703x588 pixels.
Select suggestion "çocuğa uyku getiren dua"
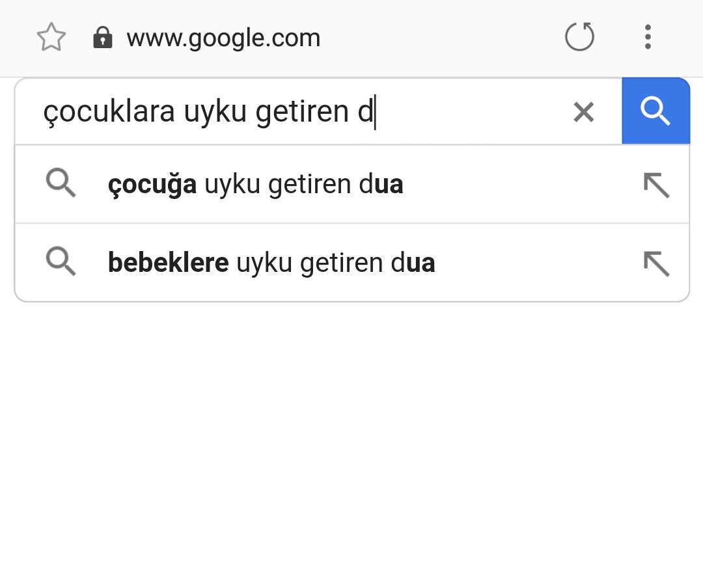pos(352,184)
